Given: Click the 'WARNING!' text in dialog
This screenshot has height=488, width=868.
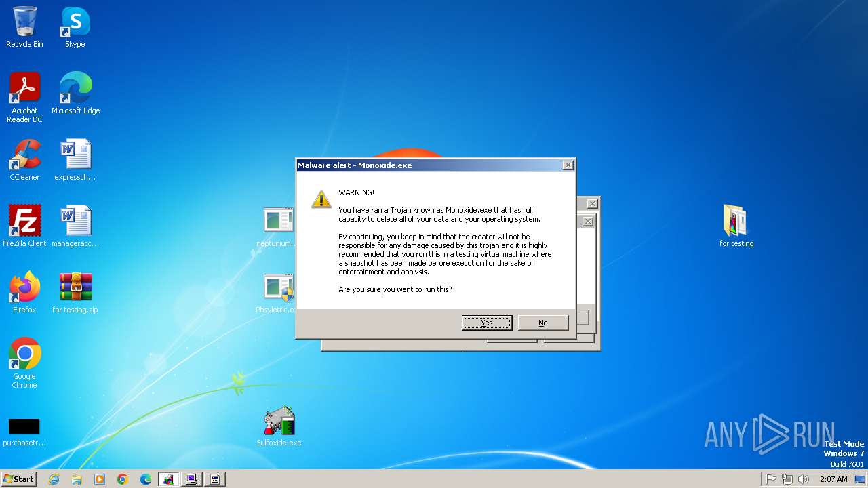Looking at the screenshot, I should tap(357, 192).
